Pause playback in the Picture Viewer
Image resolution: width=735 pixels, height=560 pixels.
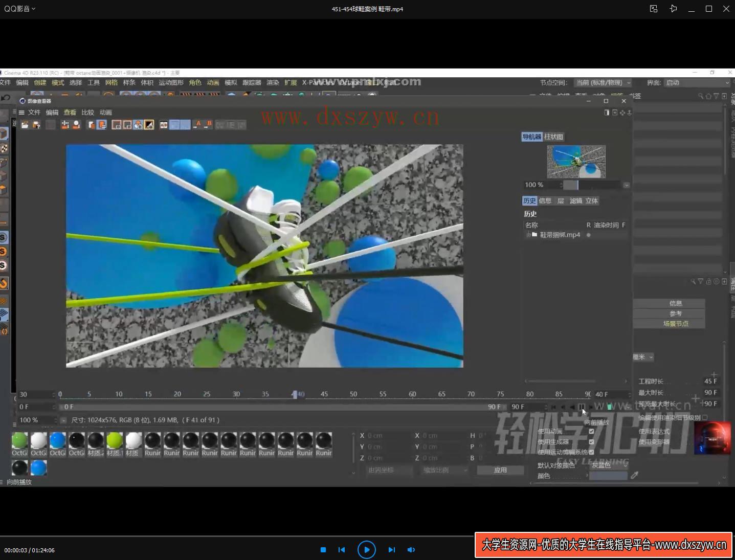(582, 407)
